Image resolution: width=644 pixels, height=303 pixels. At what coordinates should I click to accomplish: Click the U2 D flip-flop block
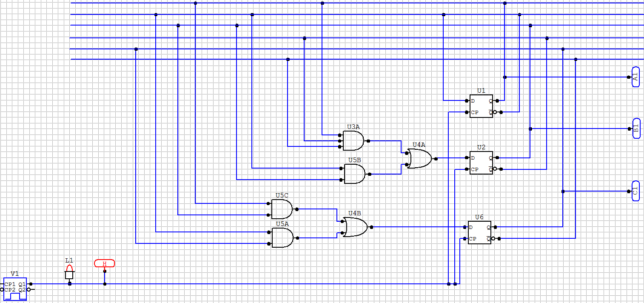[x=481, y=163]
